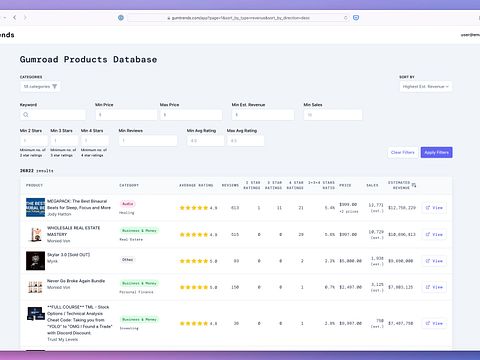The image size is (480, 360).
Task: Open View link for Never Go Broke Again Bundle
Action: pyautogui.click(x=434, y=287)
